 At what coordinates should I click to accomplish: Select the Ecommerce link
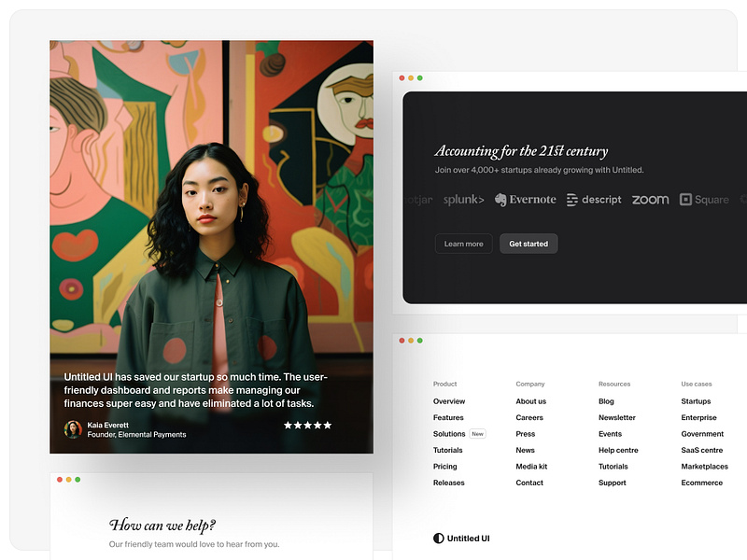click(x=702, y=483)
